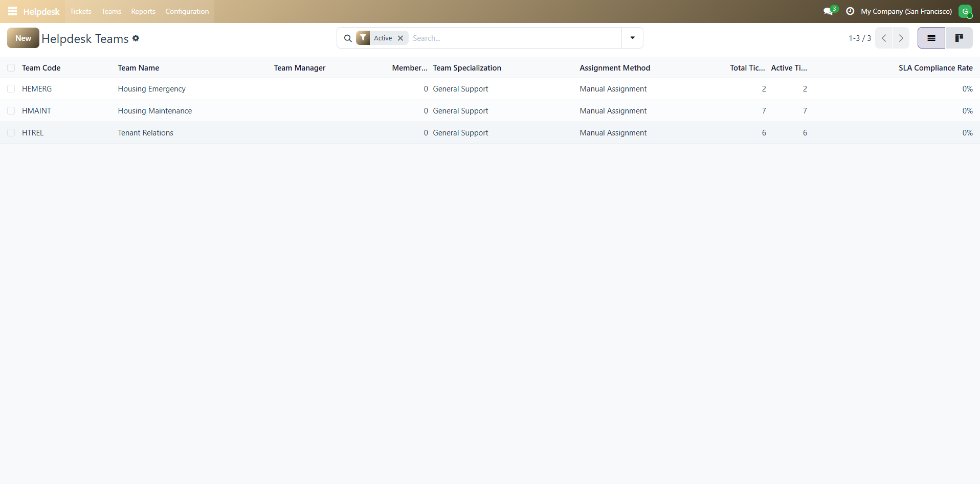
Task: Click the New button
Action: point(23,38)
